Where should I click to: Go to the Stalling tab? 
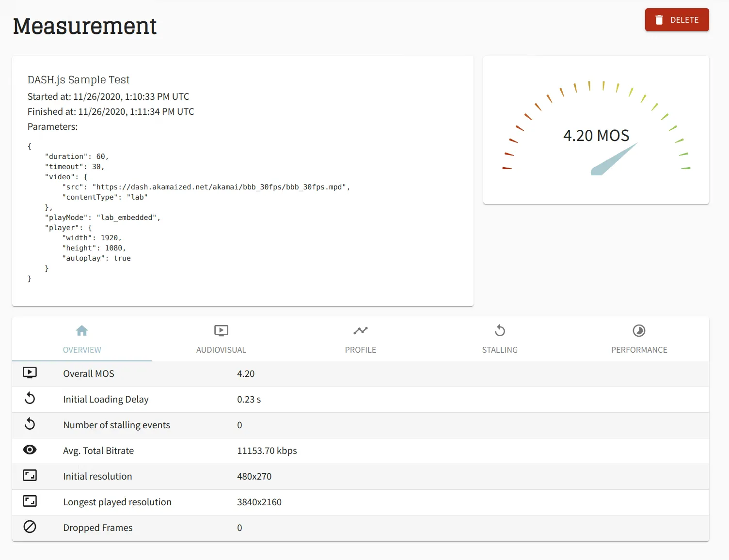click(x=500, y=339)
